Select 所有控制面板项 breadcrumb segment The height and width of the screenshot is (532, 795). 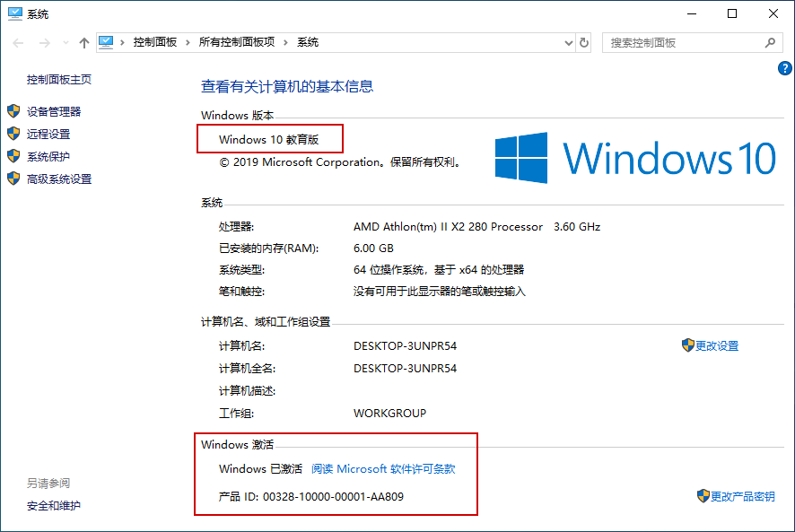(236, 42)
